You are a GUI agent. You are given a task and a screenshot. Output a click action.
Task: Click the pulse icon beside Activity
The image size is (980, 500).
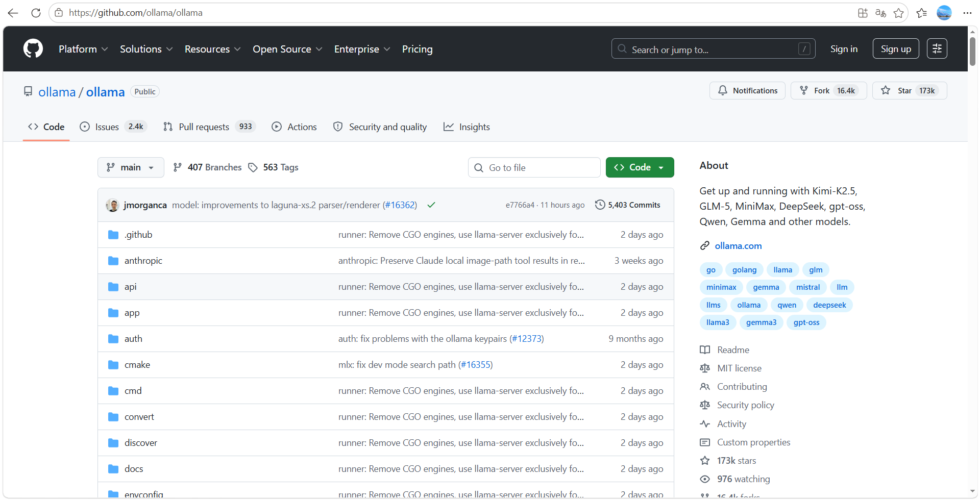[x=705, y=424]
